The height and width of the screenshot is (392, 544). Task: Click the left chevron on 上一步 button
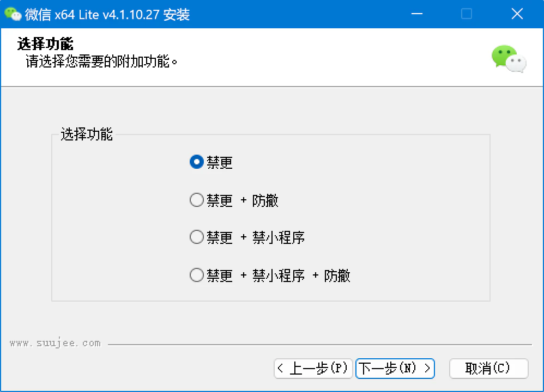281,369
